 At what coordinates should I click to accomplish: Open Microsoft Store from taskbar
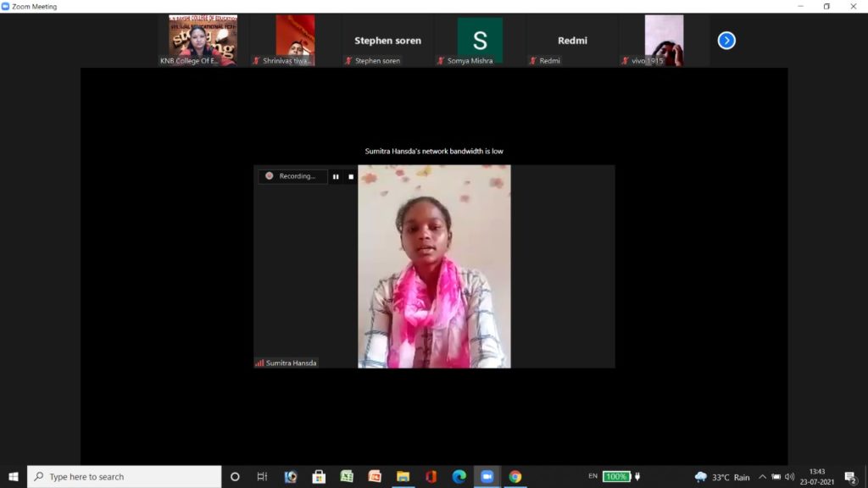[319, 476]
